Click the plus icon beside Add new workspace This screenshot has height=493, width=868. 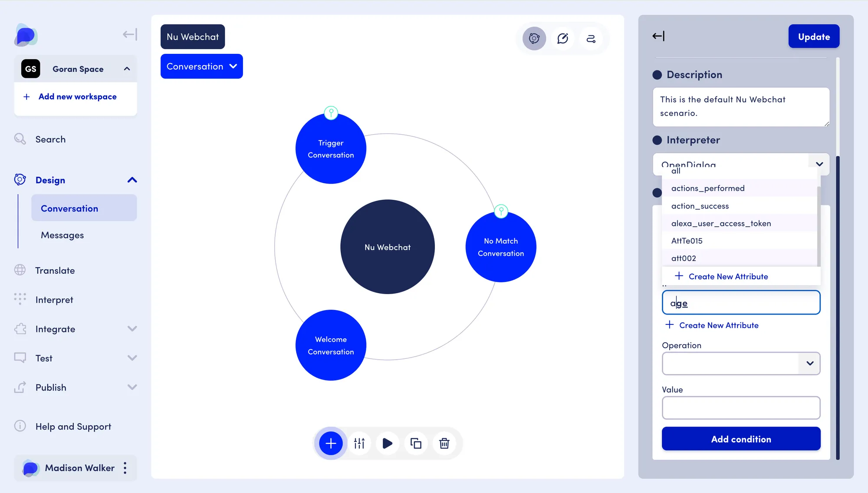click(x=26, y=96)
